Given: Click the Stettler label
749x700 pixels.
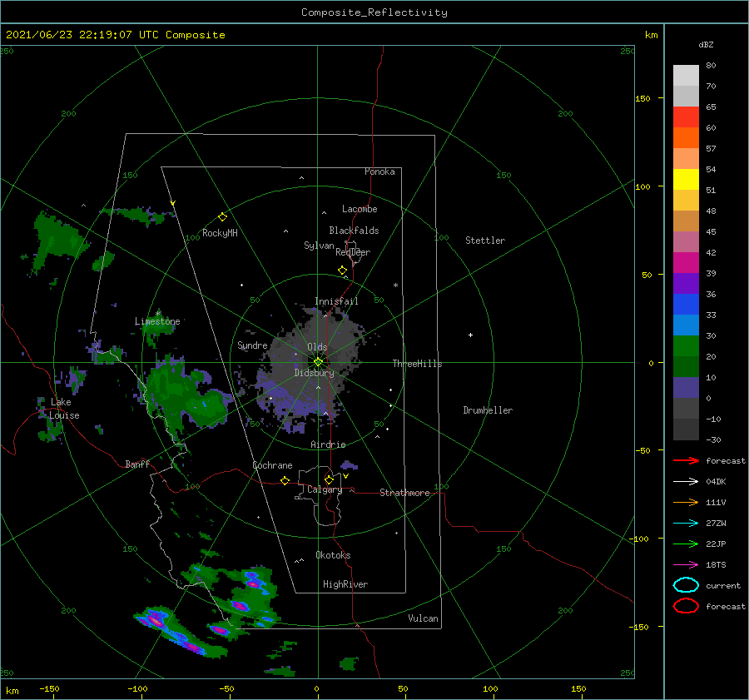Looking at the screenshot, I should (485, 241).
